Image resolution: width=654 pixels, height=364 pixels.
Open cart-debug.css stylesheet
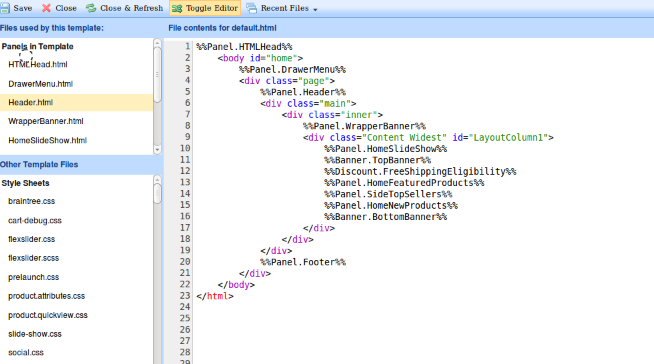35,220
